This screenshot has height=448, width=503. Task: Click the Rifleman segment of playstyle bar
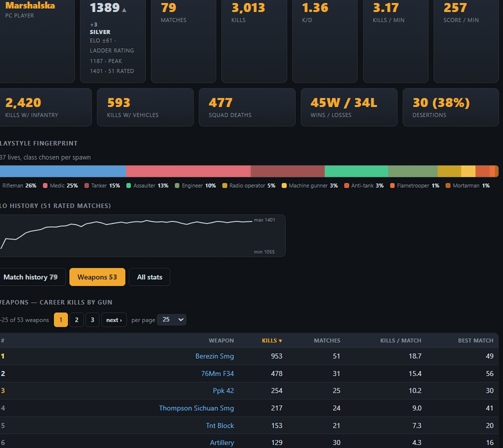point(63,171)
